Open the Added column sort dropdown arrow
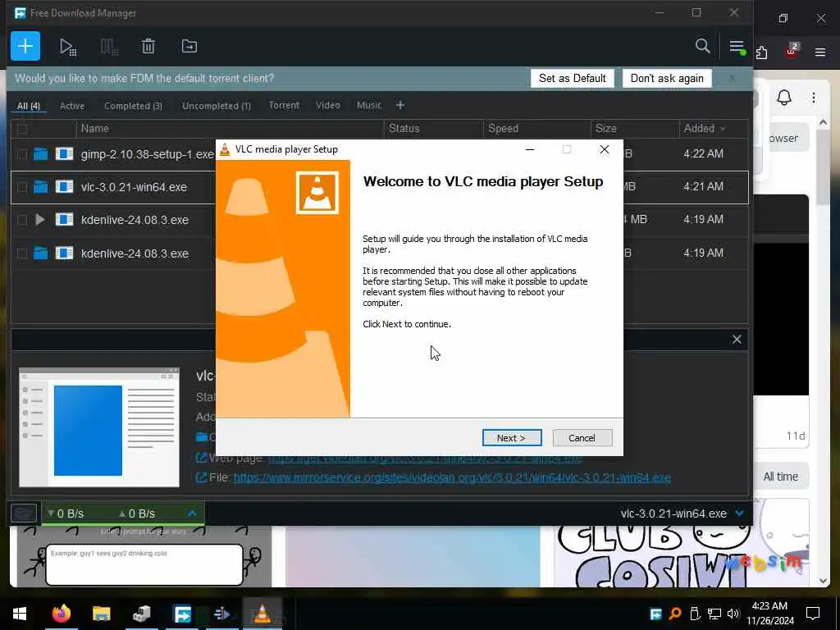840x630 pixels. click(x=722, y=129)
